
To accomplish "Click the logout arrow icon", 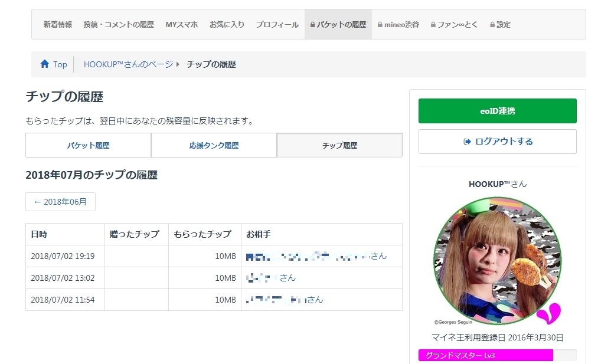I will [467, 142].
